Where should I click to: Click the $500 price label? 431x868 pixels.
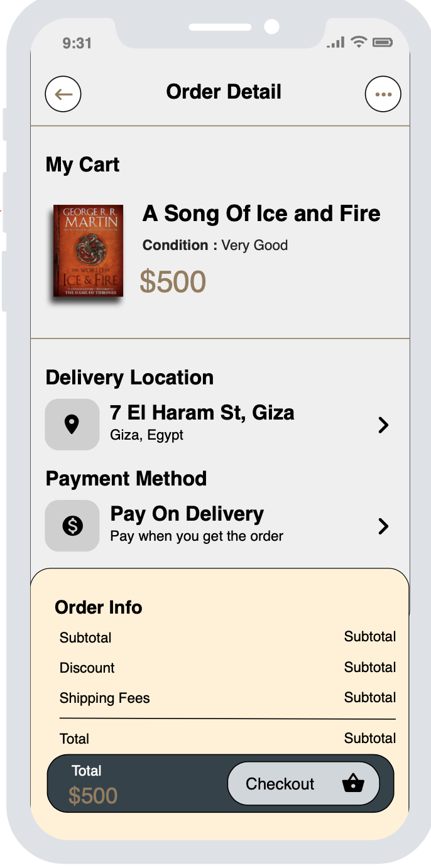[173, 281]
